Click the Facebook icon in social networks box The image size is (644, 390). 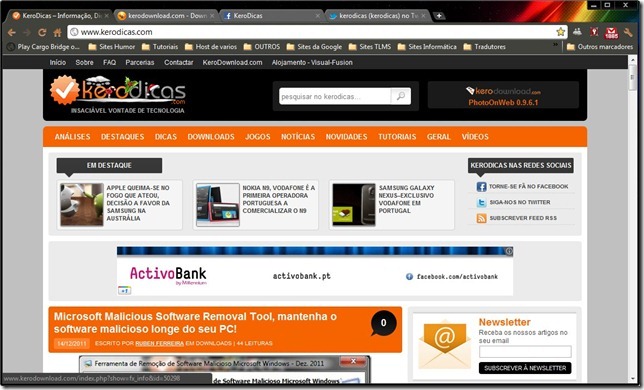pyautogui.click(x=481, y=187)
